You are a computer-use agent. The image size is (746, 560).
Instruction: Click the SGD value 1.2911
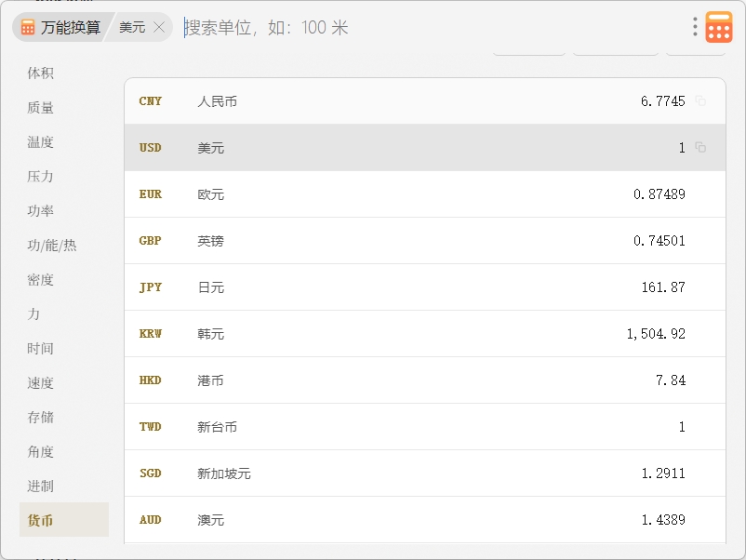point(663,473)
